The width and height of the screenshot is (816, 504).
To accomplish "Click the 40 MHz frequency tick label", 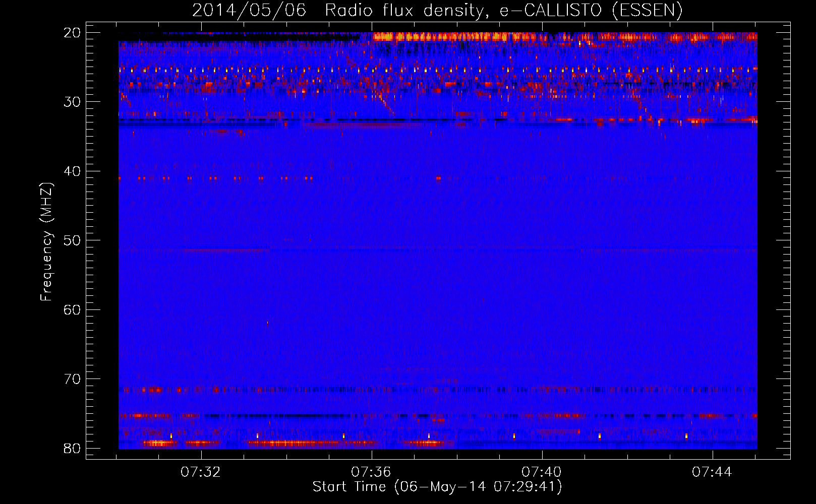I will coord(73,171).
